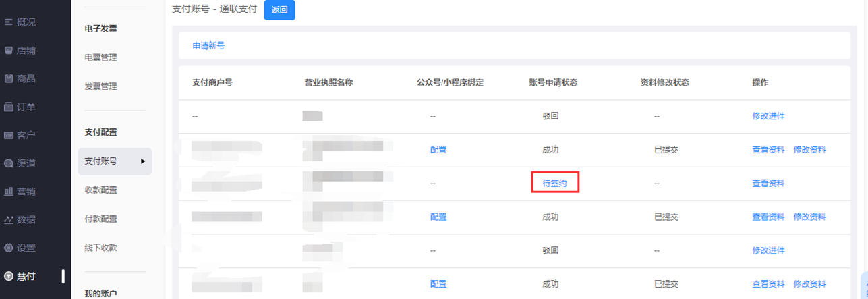Go to 发票管理 menu item
The image size is (868, 299).
pyautogui.click(x=100, y=86)
